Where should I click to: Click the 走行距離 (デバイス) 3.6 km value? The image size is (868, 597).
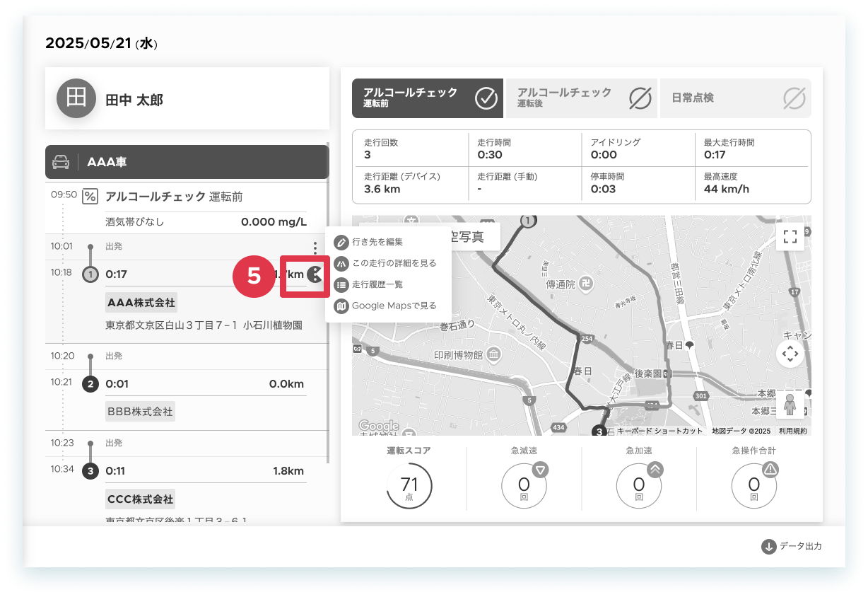coord(382,189)
